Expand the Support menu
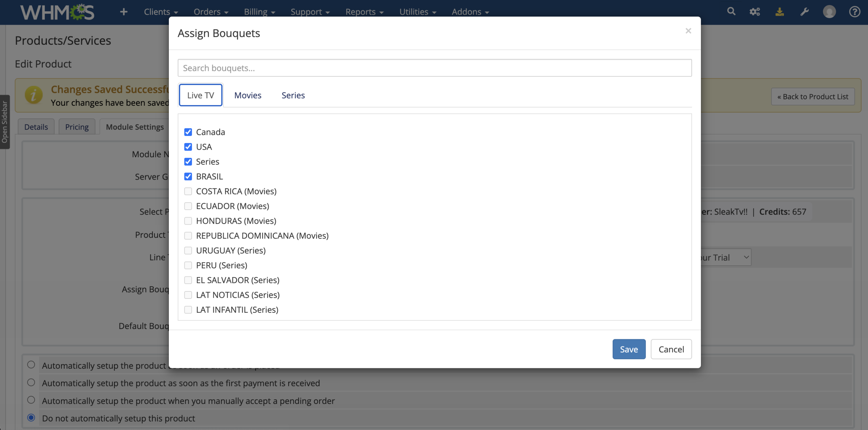The image size is (868, 430). [310, 12]
